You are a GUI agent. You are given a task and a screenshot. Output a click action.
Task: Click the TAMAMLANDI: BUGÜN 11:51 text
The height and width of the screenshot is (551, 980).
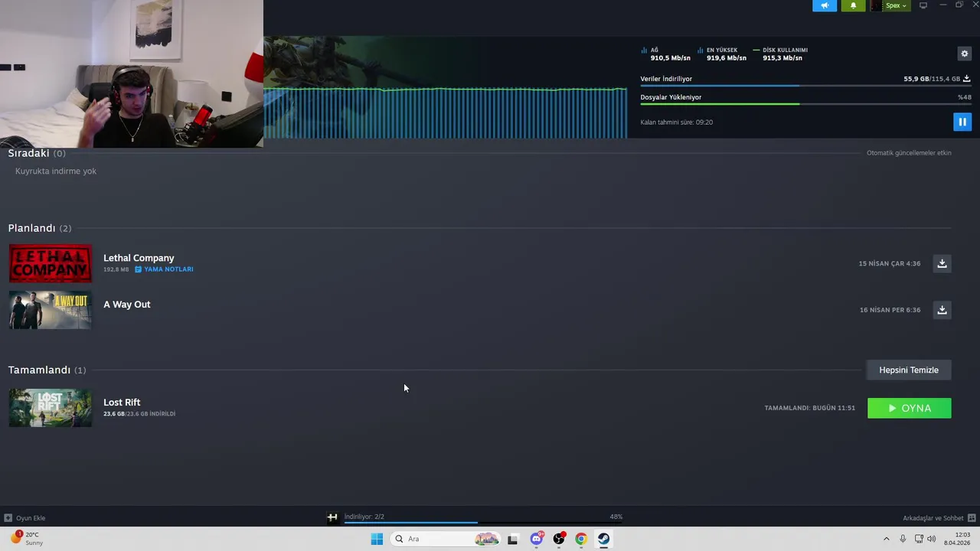coord(809,408)
